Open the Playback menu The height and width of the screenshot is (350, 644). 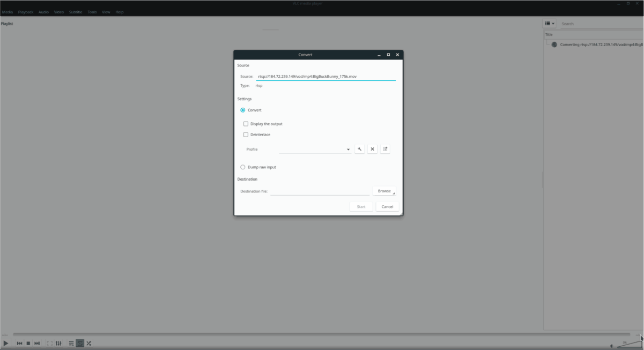[x=25, y=12]
